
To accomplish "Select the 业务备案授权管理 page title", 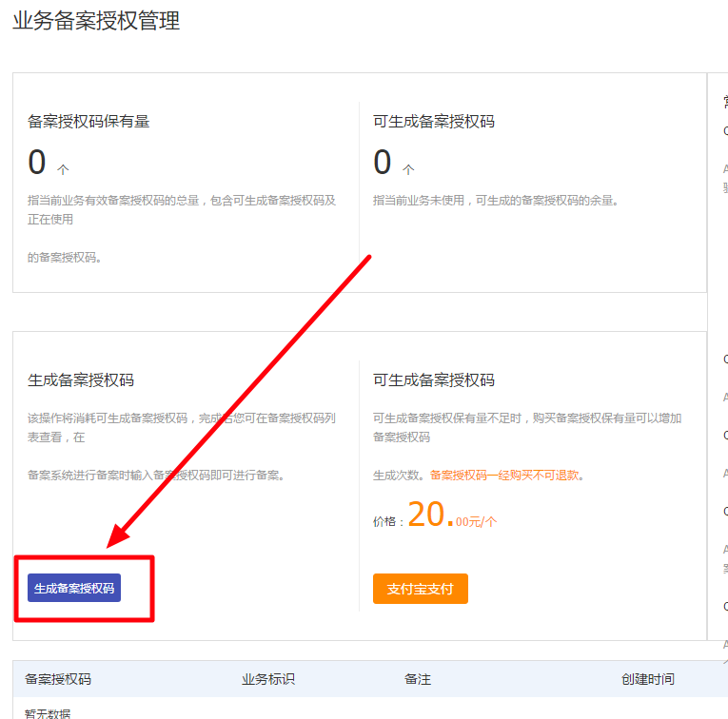I will click(96, 21).
